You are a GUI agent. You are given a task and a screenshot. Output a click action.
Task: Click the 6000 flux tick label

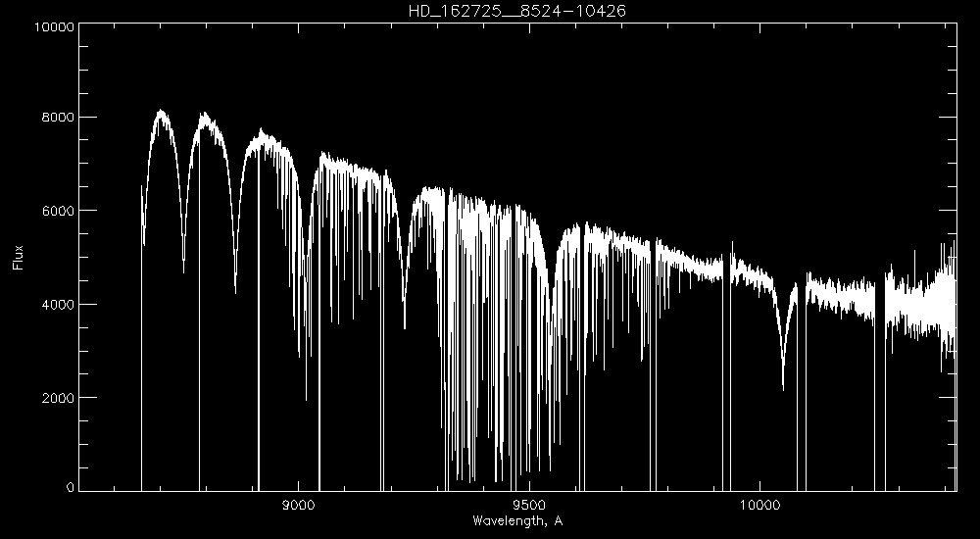(x=58, y=211)
